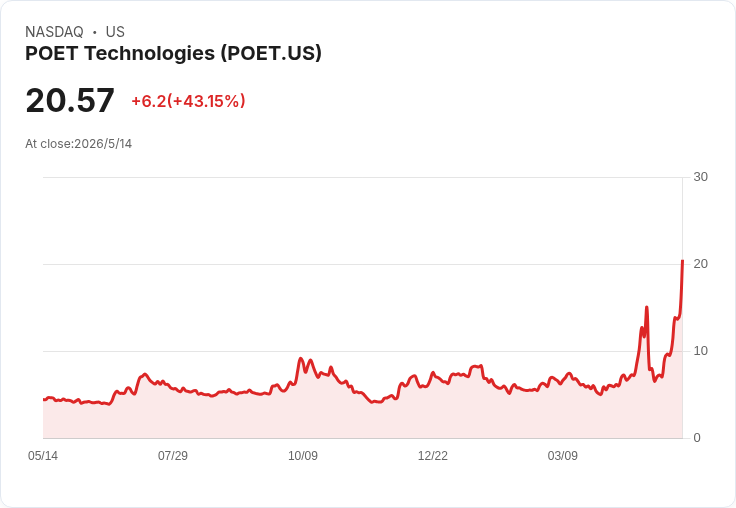Click the chart's starting point at 05/14
The image size is (736, 508).
pyautogui.click(x=44, y=400)
